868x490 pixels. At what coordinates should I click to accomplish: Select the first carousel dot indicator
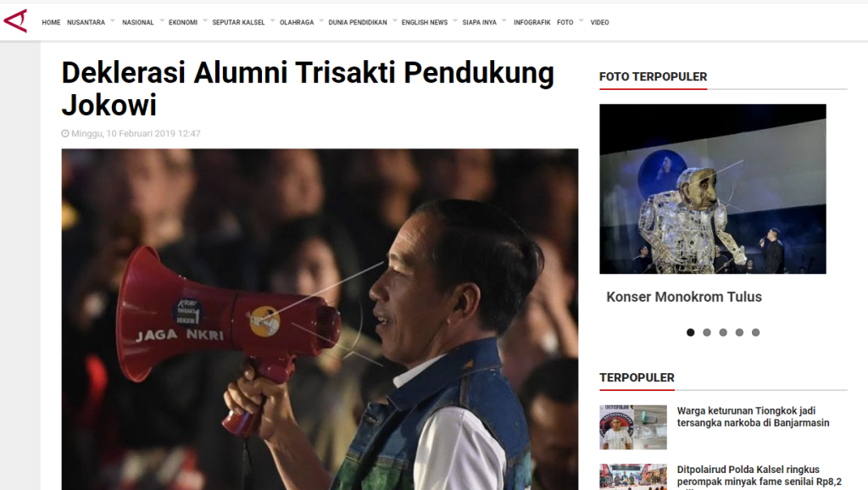click(690, 332)
